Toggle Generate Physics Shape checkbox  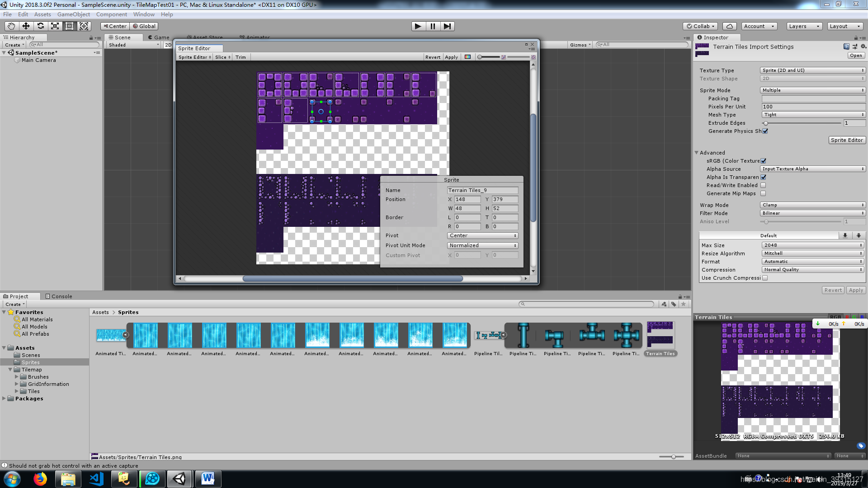click(x=765, y=131)
